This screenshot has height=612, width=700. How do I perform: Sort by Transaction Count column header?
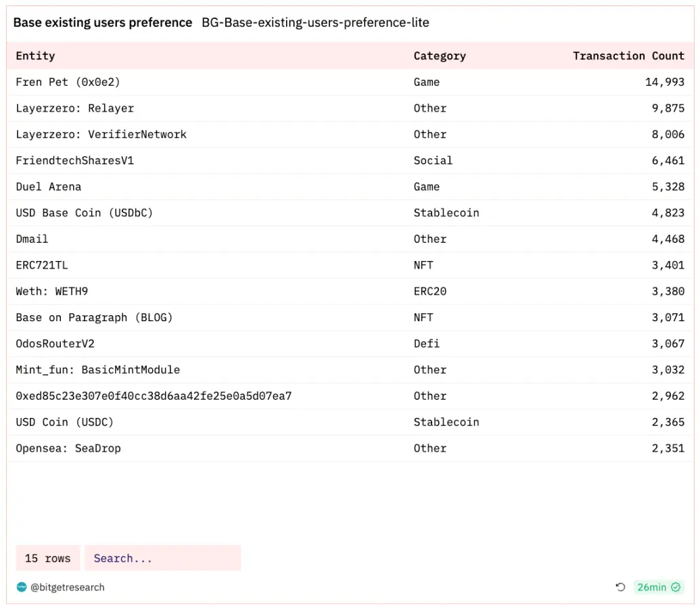(x=628, y=55)
